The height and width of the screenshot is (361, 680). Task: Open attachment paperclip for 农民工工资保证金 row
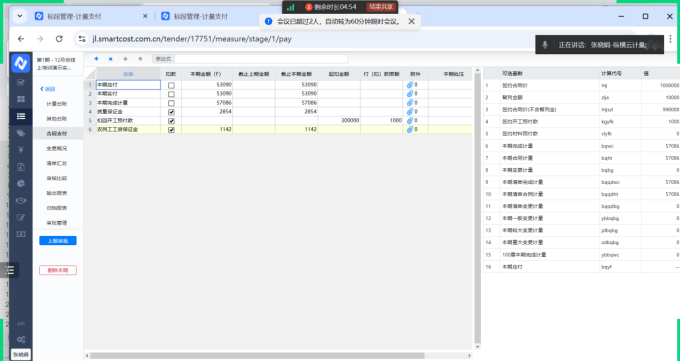pos(409,129)
